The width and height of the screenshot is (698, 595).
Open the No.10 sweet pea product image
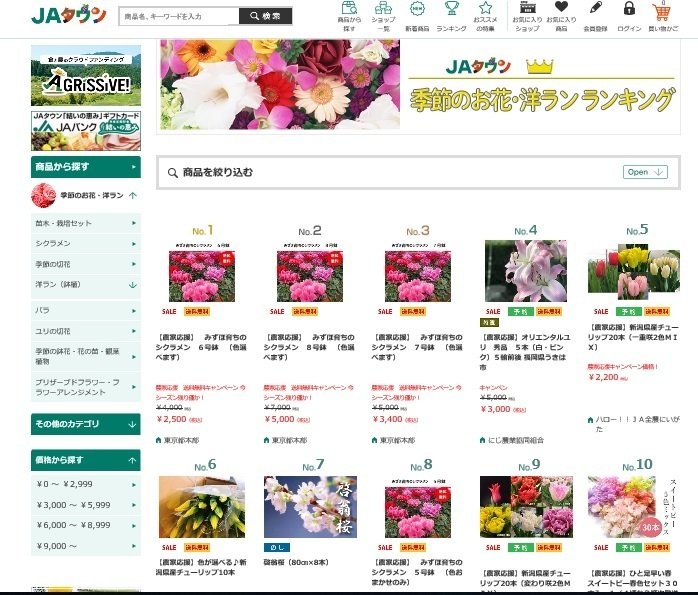coord(633,507)
